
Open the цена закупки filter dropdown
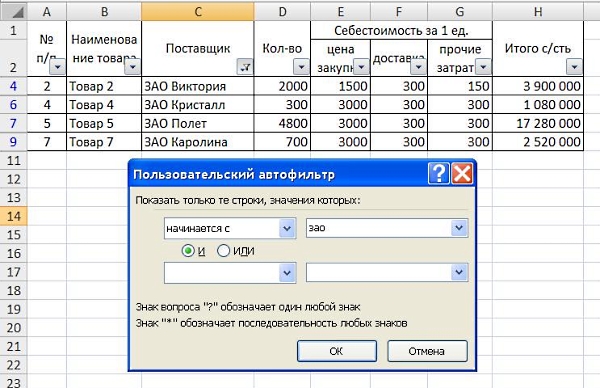click(x=361, y=67)
